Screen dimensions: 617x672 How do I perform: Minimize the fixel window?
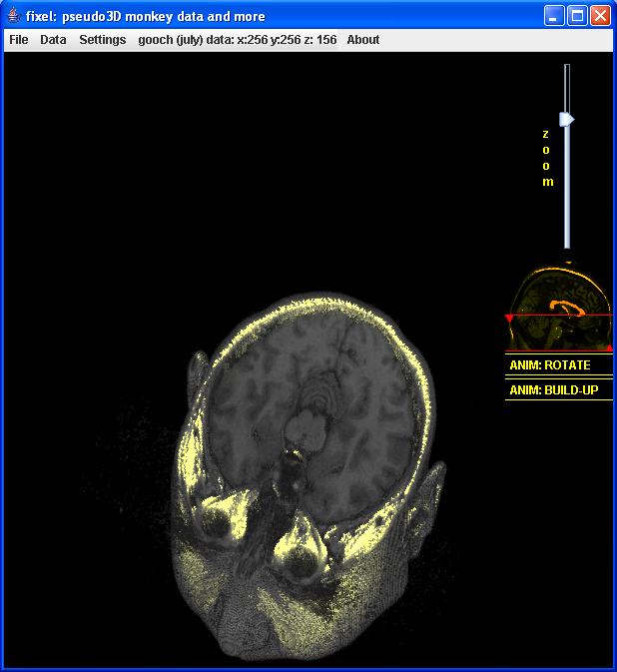click(555, 16)
